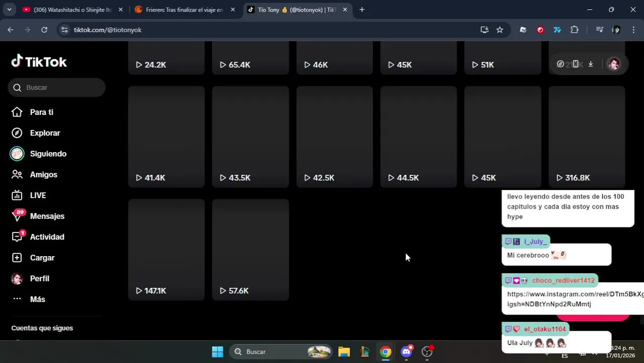Image resolution: width=644 pixels, height=363 pixels.
Task: Open video with 42.5K views
Action: pos(335,137)
